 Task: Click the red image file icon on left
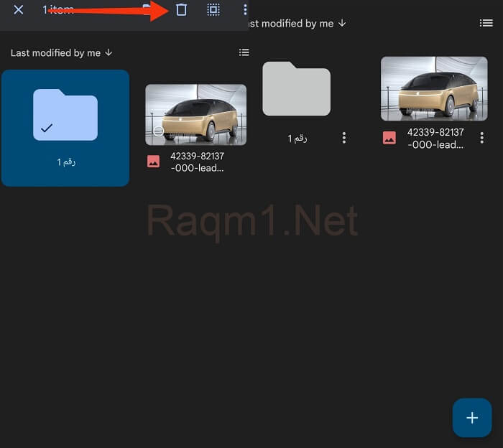tap(153, 162)
